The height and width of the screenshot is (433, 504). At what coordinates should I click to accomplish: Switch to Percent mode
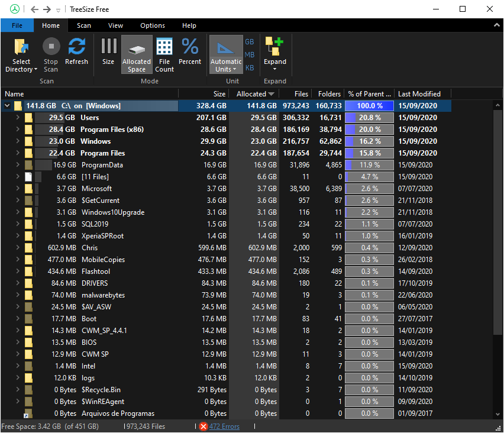click(190, 51)
